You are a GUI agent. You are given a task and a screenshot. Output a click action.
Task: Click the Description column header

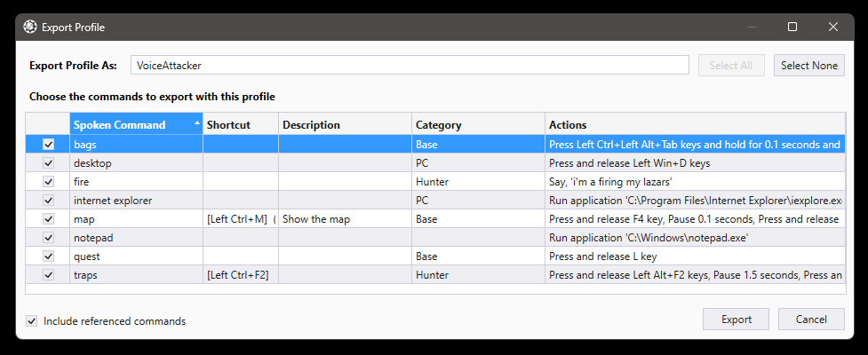pos(345,125)
